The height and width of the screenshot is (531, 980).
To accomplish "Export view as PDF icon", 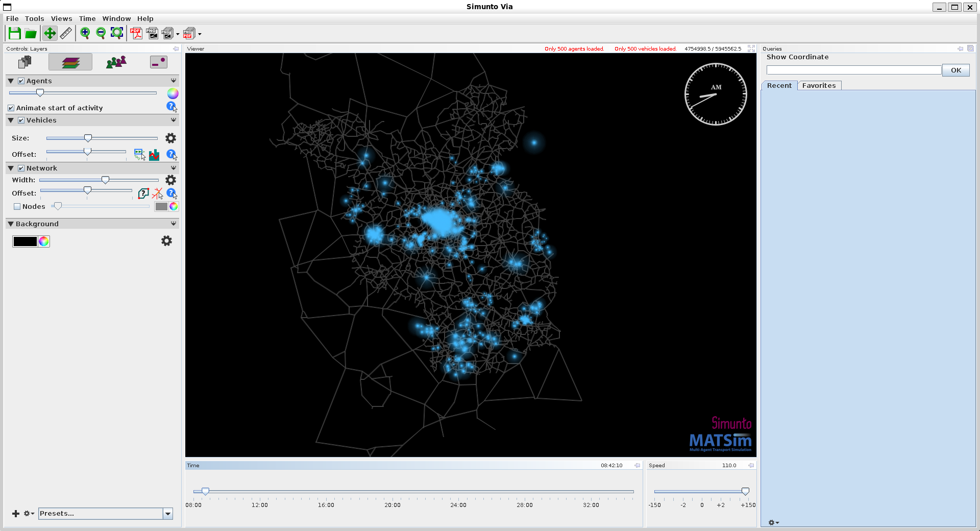I will pyautogui.click(x=136, y=34).
